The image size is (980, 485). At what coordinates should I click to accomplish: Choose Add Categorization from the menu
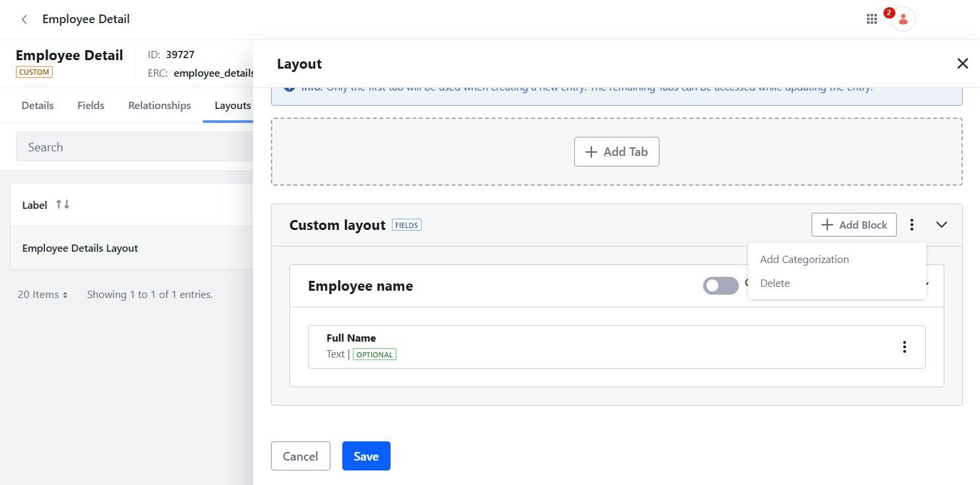pyautogui.click(x=804, y=259)
